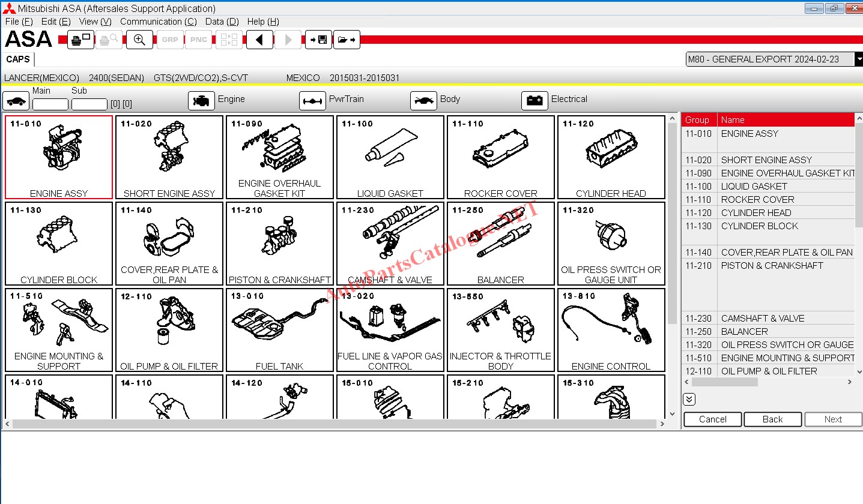Select the 11-210 PISTON & CRANKSHAFT list row
The image size is (863, 504).
pyautogui.click(x=768, y=285)
